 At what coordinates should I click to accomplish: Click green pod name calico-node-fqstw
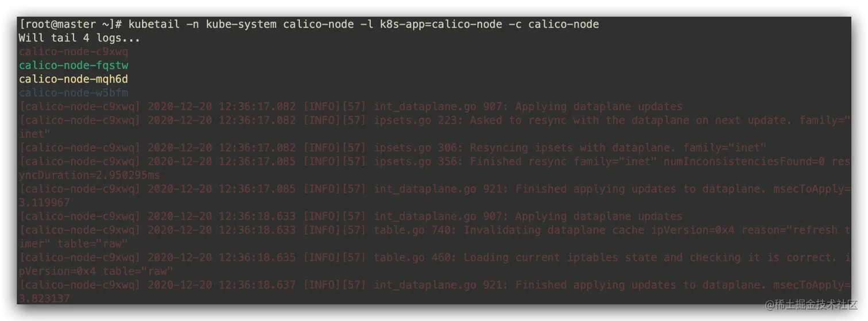pyautogui.click(x=73, y=65)
